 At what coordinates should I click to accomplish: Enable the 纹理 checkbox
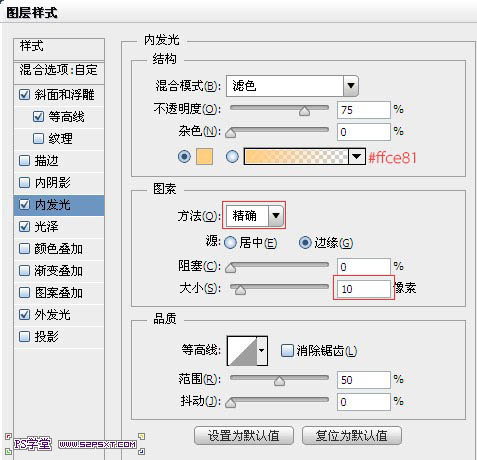pyautogui.click(x=38, y=138)
